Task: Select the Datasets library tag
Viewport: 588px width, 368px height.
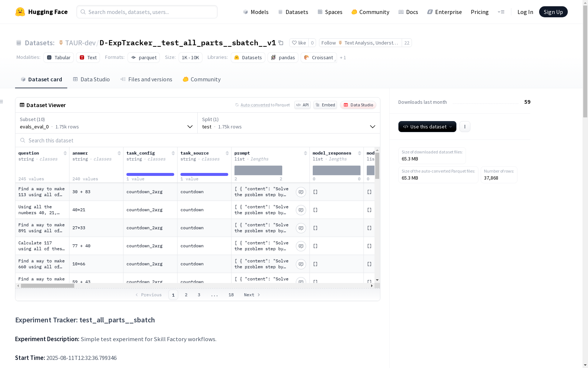Action: tap(248, 57)
